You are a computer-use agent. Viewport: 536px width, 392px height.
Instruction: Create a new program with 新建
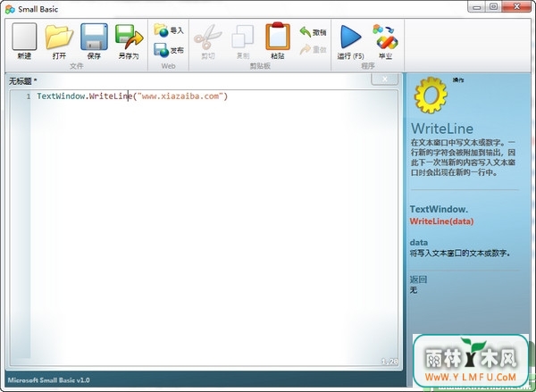tap(24, 41)
